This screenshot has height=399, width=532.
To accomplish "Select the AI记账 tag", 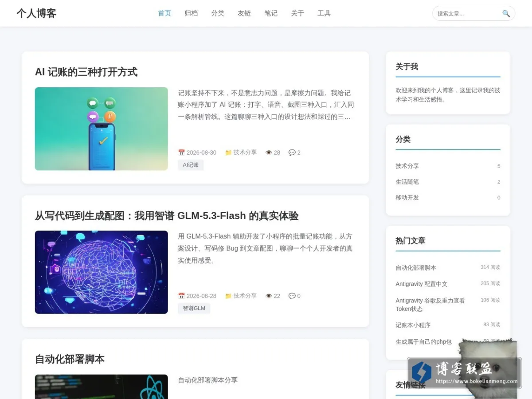I will [191, 165].
